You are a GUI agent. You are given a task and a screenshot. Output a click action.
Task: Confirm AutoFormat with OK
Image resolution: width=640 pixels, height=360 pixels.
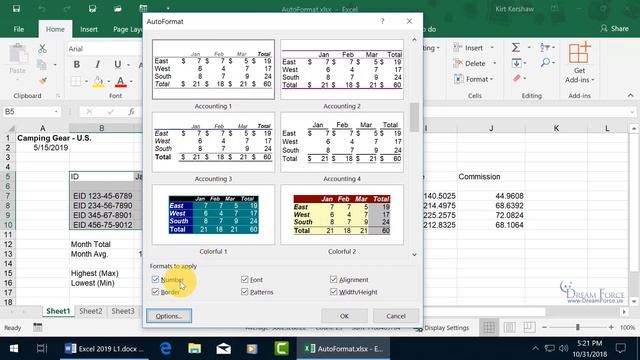point(344,316)
